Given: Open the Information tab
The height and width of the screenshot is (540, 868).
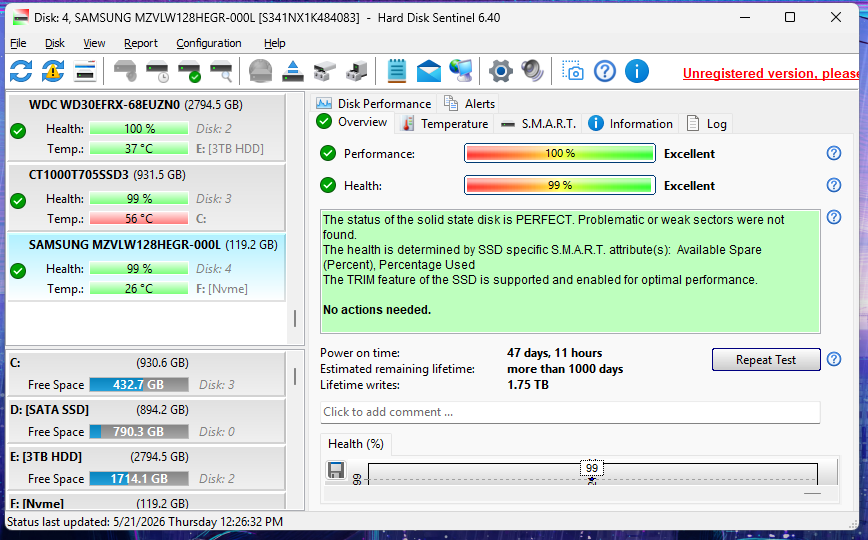Looking at the screenshot, I should pyautogui.click(x=631, y=124).
